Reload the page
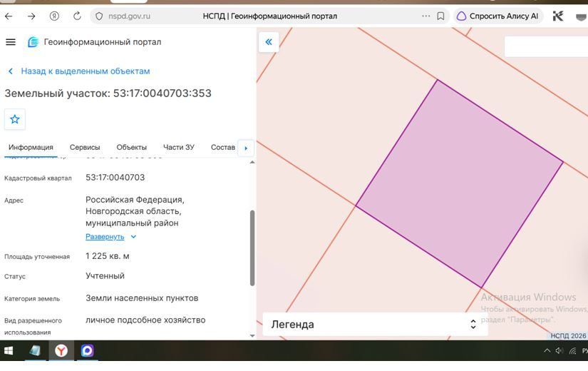 point(77,16)
